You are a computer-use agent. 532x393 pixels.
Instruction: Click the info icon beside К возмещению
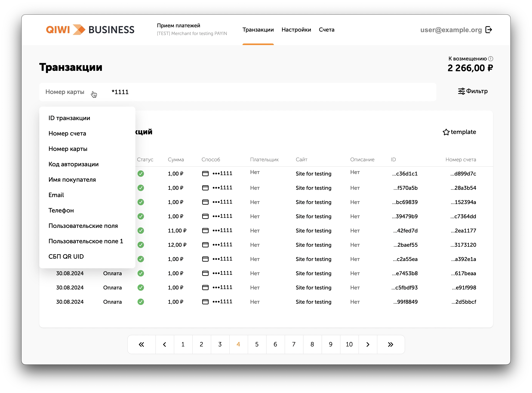pos(491,59)
